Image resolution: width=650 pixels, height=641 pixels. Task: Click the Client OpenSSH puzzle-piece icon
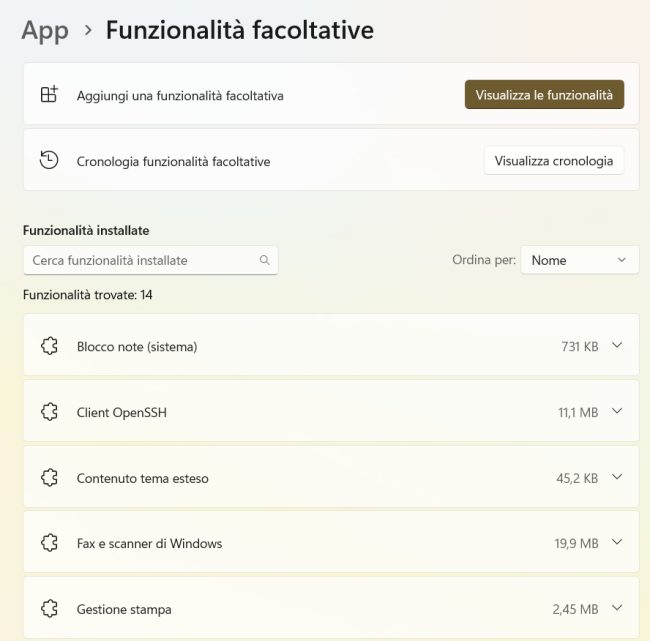coord(49,412)
